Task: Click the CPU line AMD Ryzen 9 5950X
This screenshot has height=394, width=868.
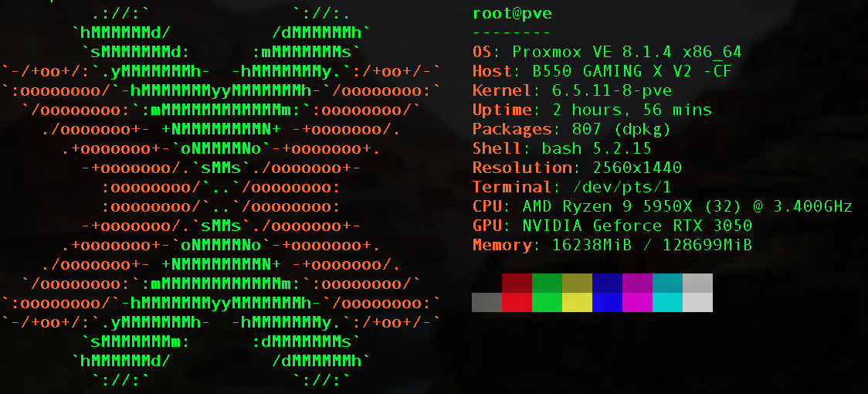Action: tap(662, 207)
